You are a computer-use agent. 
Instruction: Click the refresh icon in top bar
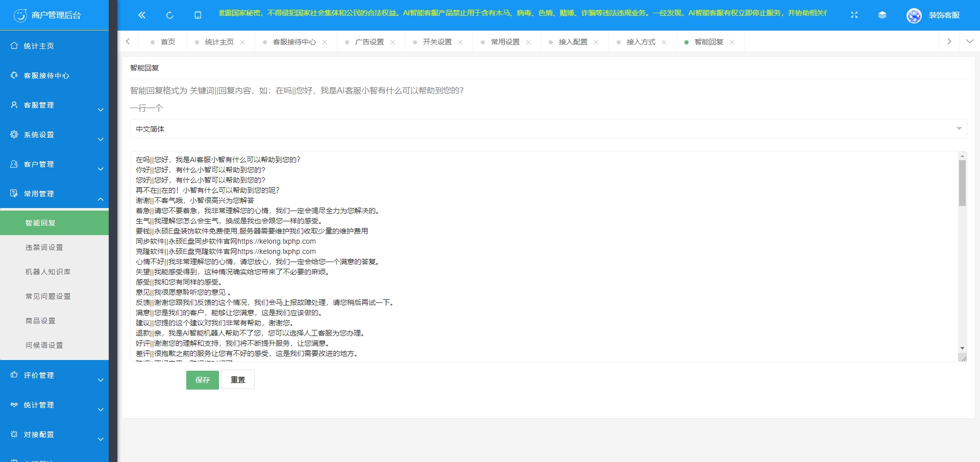(170, 15)
